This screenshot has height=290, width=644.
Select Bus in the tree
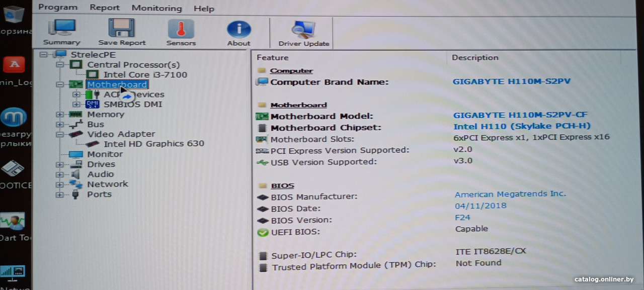coord(96,124)
